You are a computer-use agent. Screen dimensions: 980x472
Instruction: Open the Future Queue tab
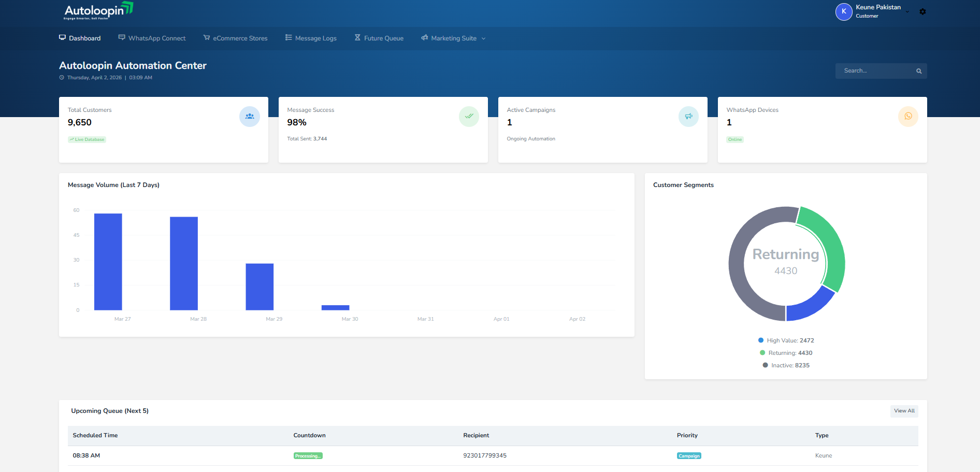379,38
